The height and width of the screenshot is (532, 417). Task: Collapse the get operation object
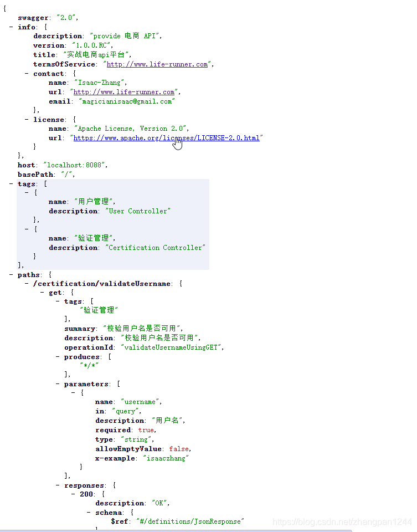point(42,293)
